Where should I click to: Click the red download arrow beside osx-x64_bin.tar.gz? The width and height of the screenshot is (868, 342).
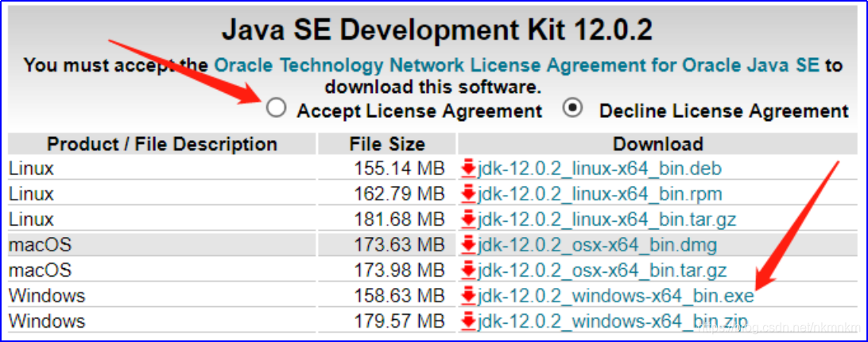(468, 270)
